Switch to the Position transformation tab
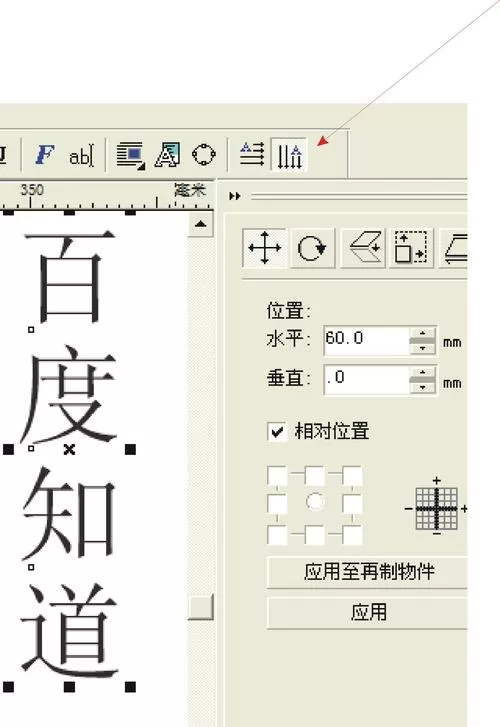The image size is (500, 727). 264,248
